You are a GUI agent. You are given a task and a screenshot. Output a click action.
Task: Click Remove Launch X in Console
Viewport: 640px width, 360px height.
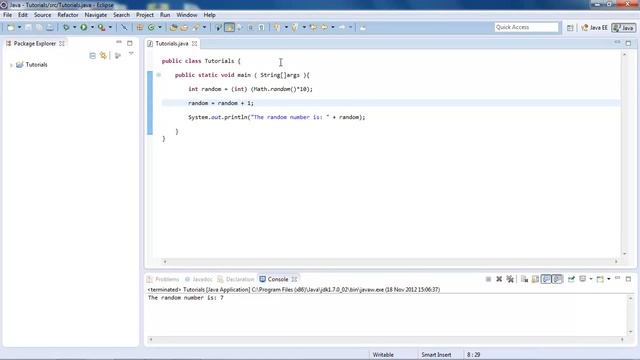click(499, 279)
